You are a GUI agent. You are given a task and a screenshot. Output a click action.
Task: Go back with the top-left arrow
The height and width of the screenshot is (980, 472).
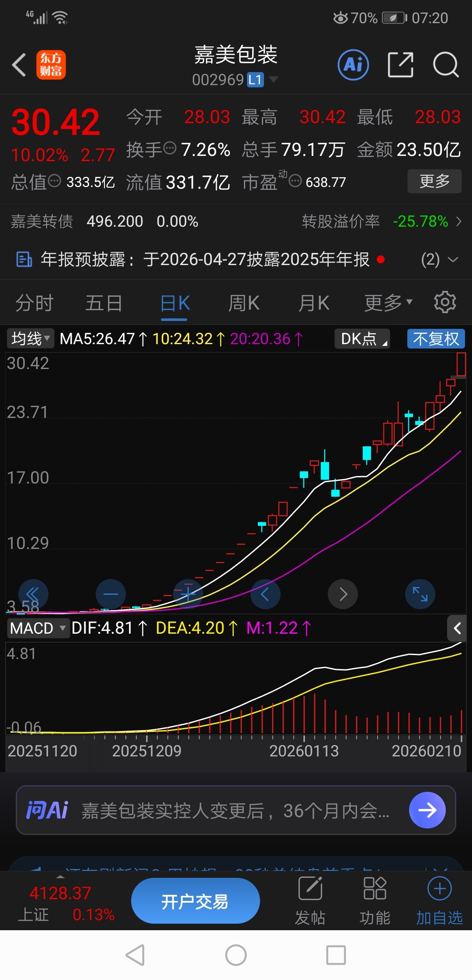click(19, 65)
